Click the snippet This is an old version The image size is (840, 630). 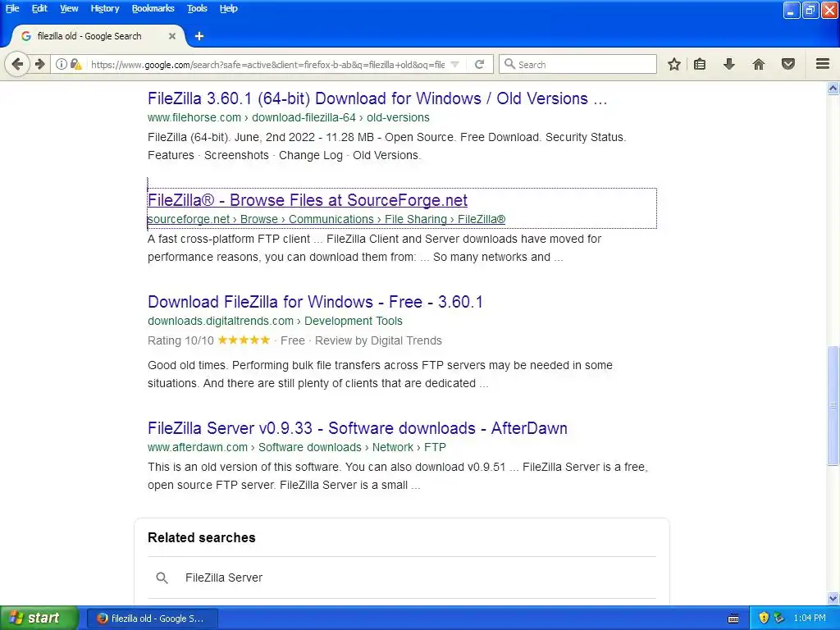click(x=398, y=477)
